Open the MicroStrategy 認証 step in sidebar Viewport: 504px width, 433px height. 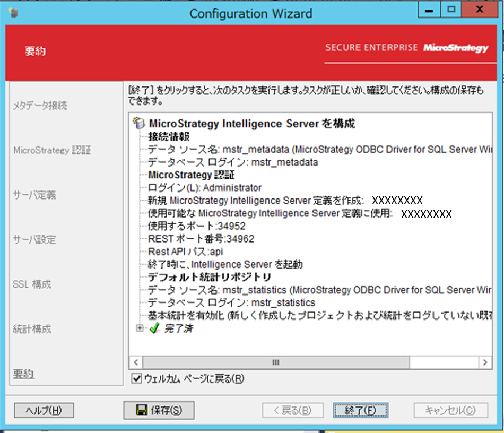[x=52, y=150]
